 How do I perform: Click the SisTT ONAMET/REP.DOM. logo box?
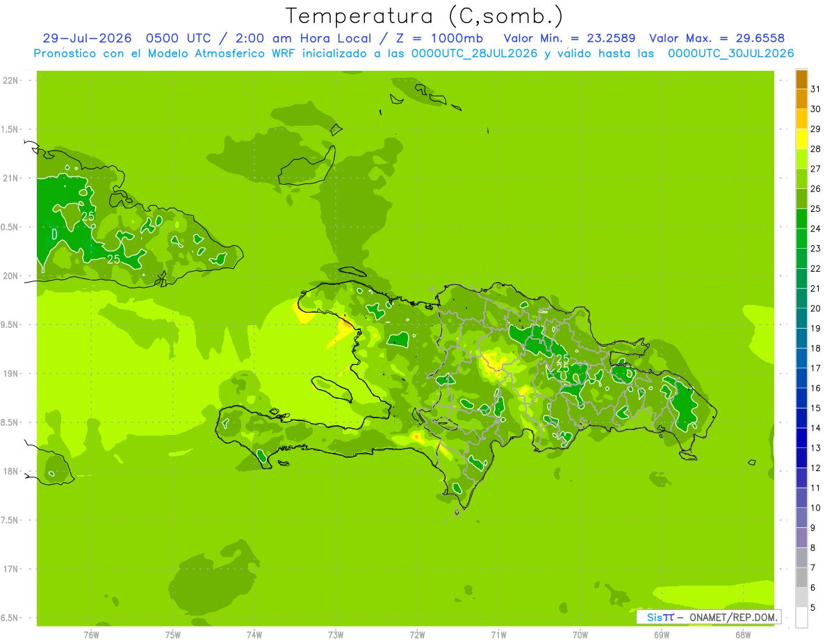[708, 617]
